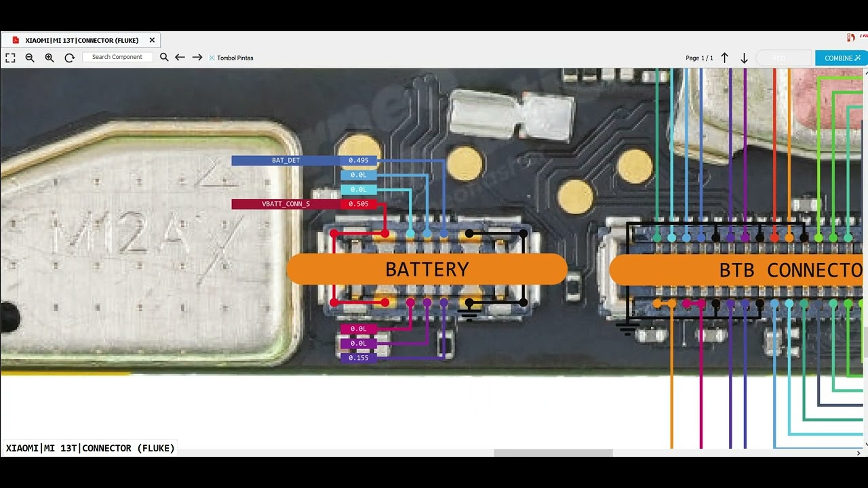Zoom out of the board diagram
The image size is (868, 488).
coord(30,58)
